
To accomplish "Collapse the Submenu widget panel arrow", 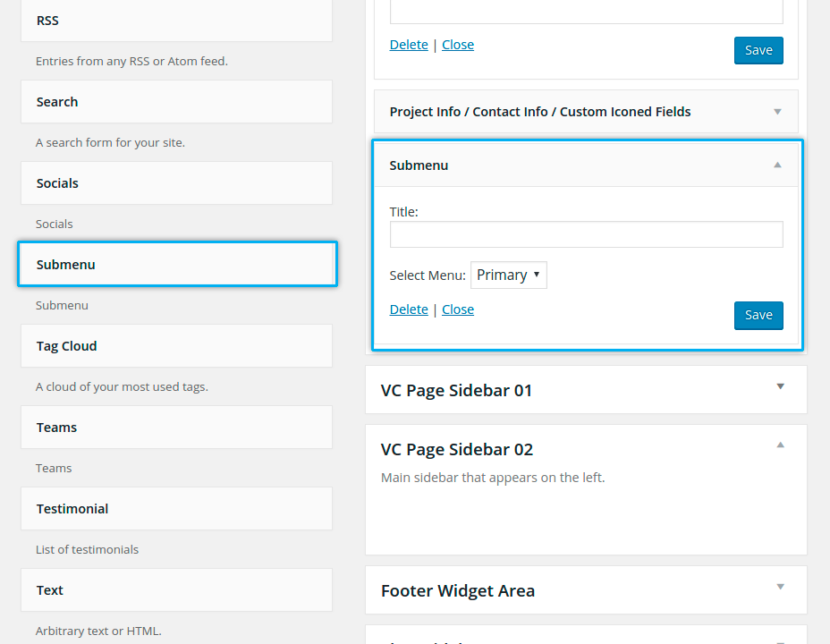I will coord(777,165).
